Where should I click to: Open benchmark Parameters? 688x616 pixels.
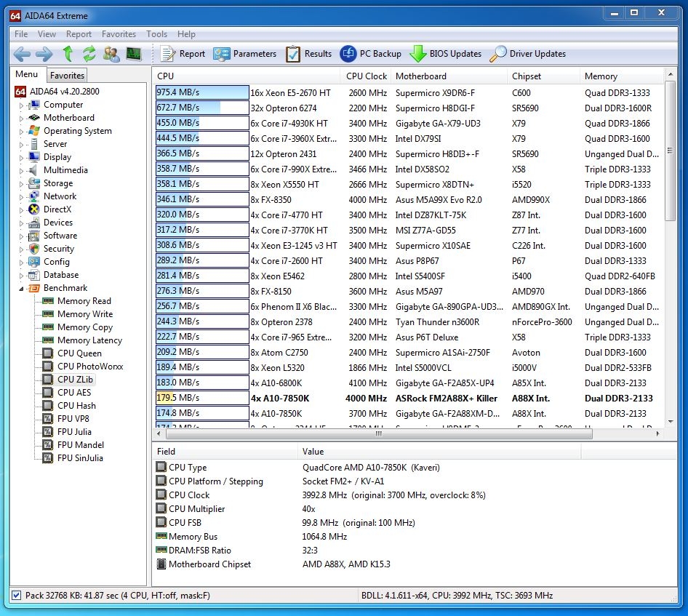tap(245, 54)
